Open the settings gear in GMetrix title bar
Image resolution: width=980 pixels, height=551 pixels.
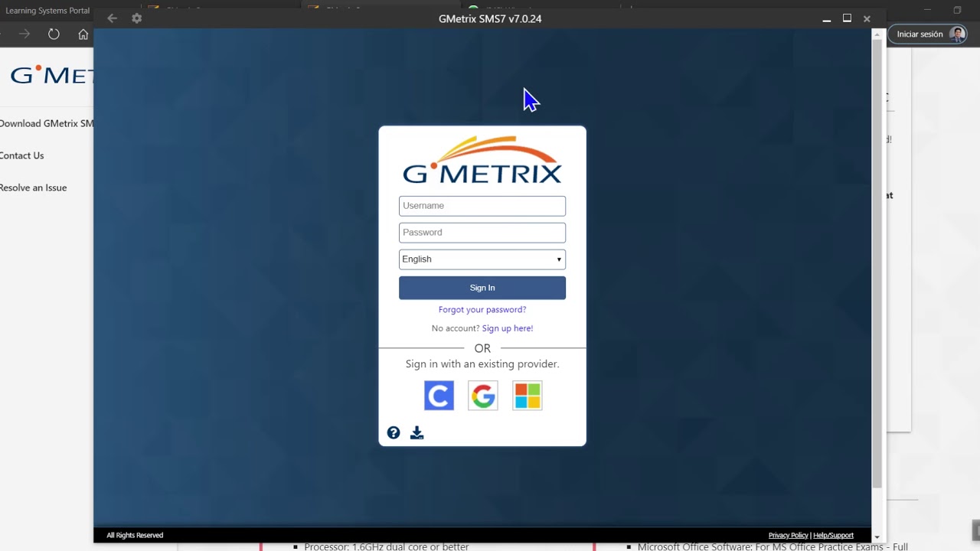pyautogui.click(x=136, y=18)
